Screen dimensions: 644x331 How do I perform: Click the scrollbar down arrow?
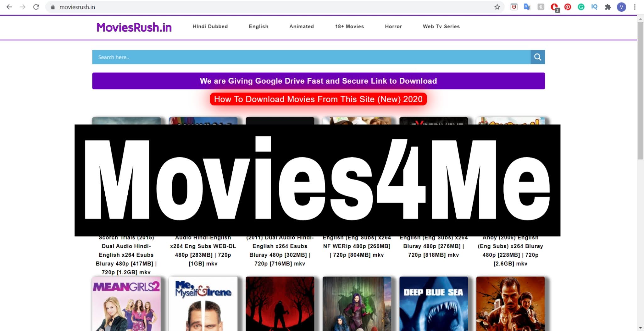click(x=640, y=328)
